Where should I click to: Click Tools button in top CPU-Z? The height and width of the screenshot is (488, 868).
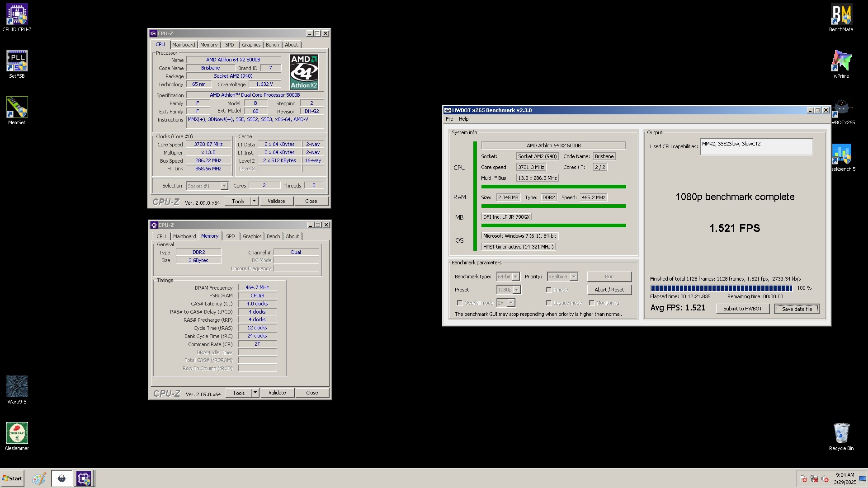[x=238, y=201]
